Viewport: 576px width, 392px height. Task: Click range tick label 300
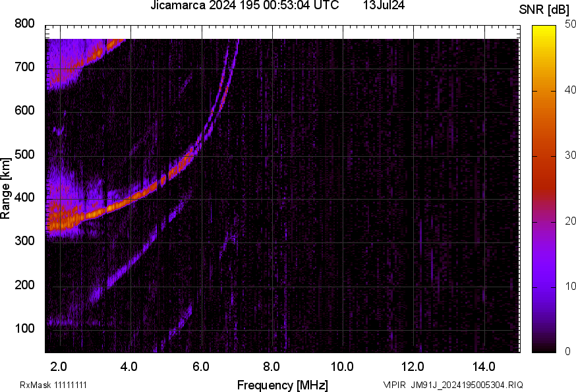(24, 241)
